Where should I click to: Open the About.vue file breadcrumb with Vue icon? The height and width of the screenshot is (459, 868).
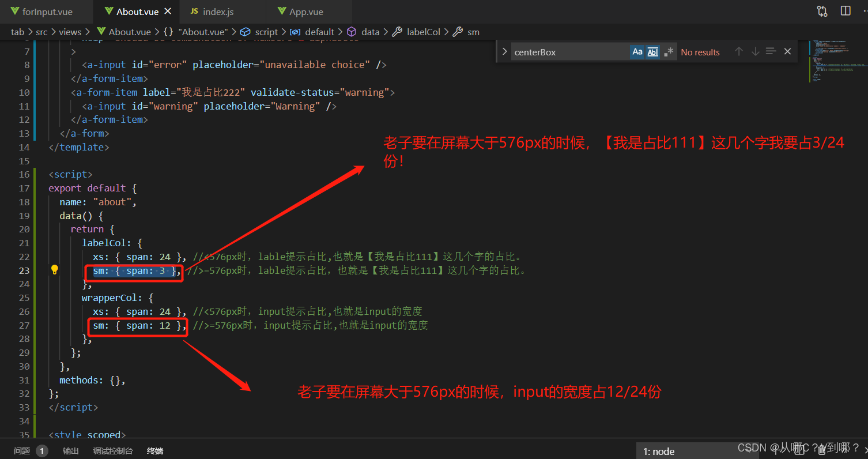coord(123,32)
